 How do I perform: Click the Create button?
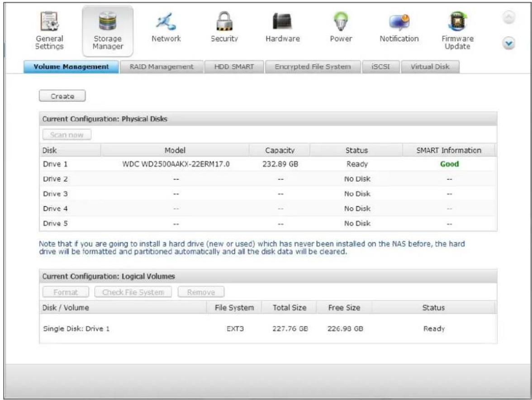[x=62, y=96]
